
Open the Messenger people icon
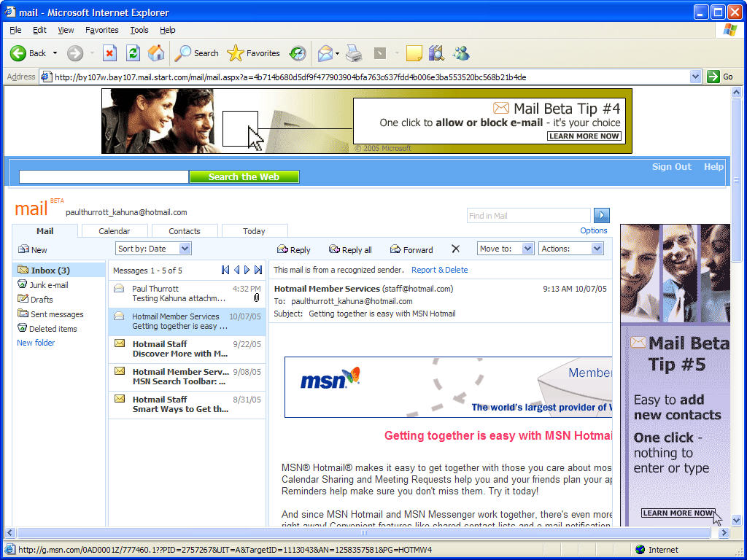[x=461, y=53]
